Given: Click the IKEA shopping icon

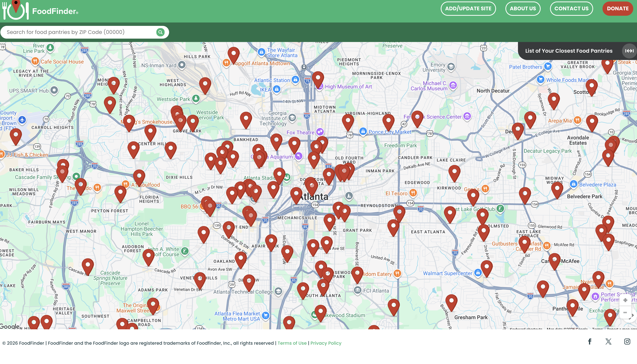Looking at the screenshot, I should pos(277,89).
